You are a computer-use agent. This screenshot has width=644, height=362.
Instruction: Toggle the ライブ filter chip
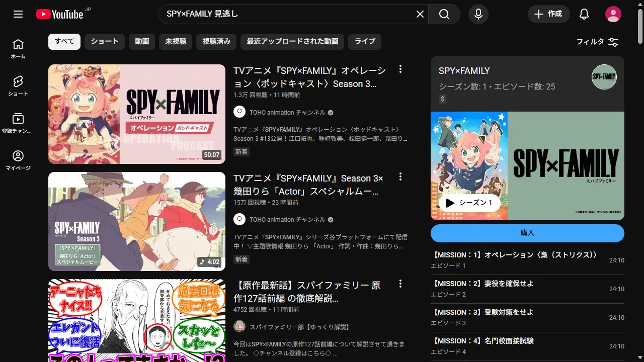click(365, 42)
